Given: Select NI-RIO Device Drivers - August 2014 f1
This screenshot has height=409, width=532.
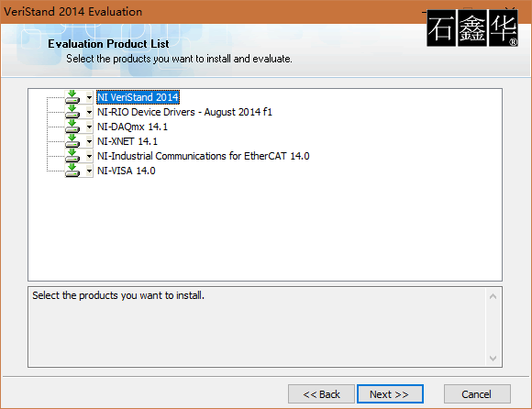Looking at the screenshot, I should coord(184,112).
